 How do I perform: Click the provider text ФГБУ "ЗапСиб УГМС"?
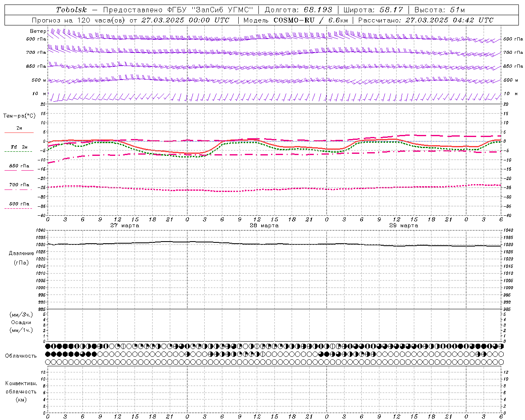210,10
